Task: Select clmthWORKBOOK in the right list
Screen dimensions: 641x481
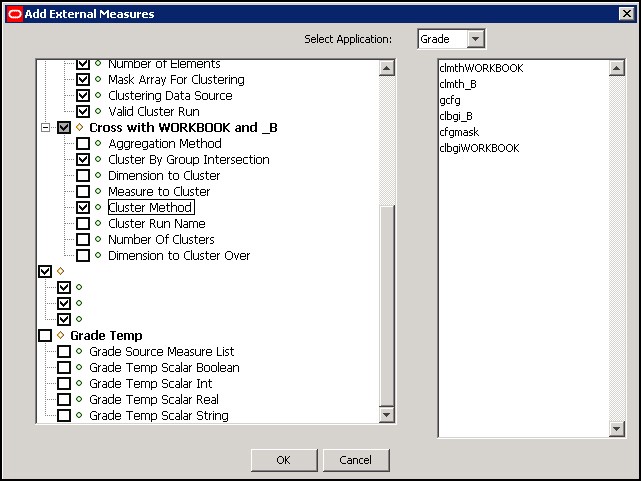Action: [481, 68]
